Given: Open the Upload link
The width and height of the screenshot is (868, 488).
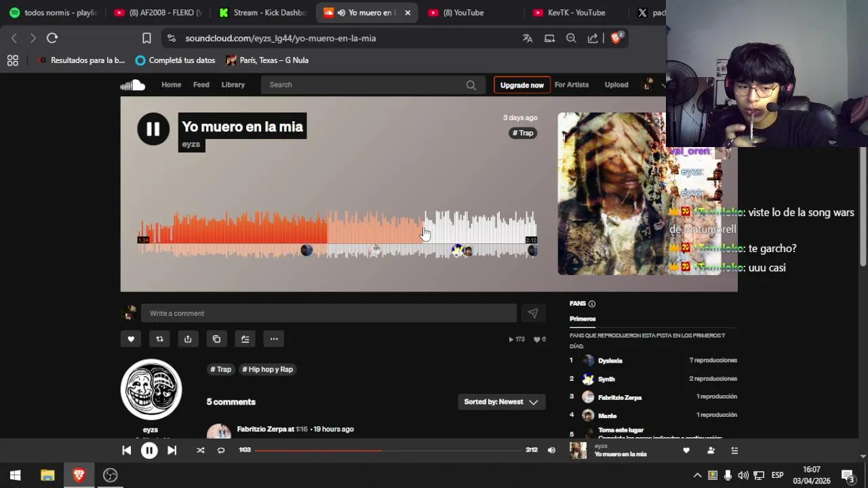Looking at the screenshot, I should [616, 85].
